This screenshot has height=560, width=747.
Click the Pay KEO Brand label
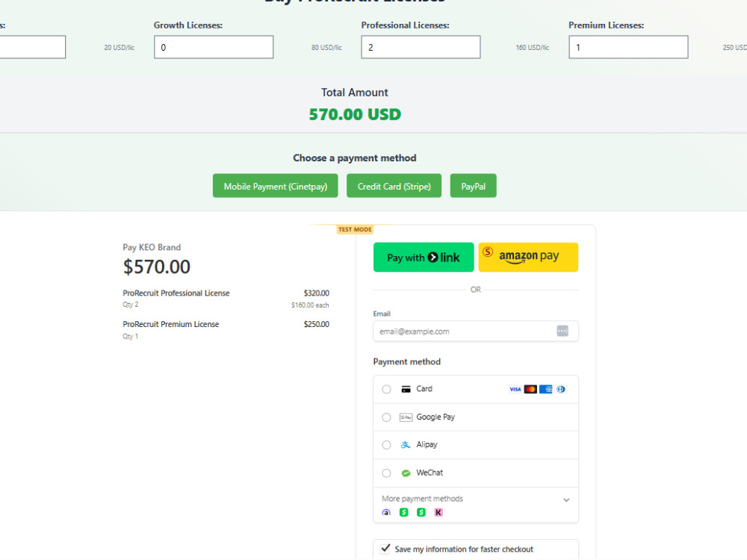(152, 247)
